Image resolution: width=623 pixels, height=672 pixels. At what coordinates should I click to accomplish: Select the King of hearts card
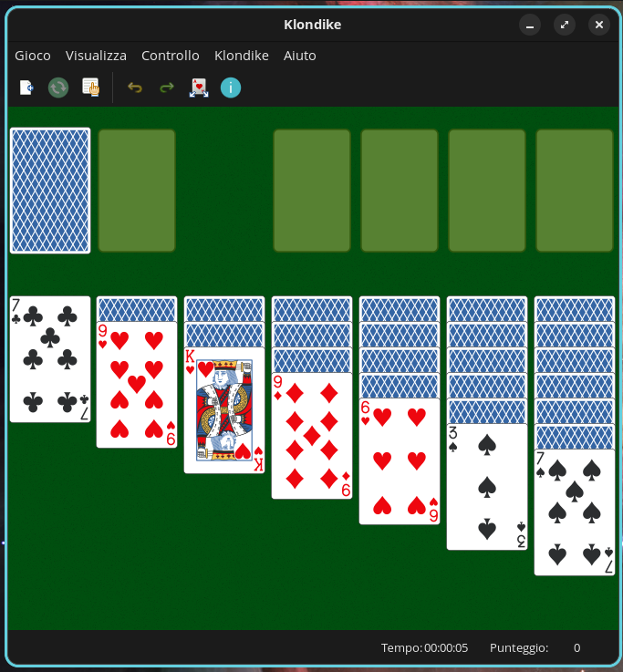224,410
